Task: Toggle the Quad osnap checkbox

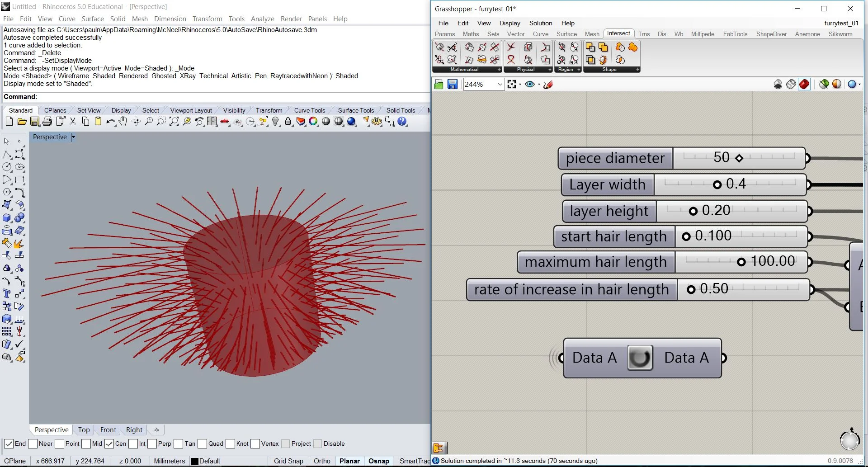Action: point(202,444)
